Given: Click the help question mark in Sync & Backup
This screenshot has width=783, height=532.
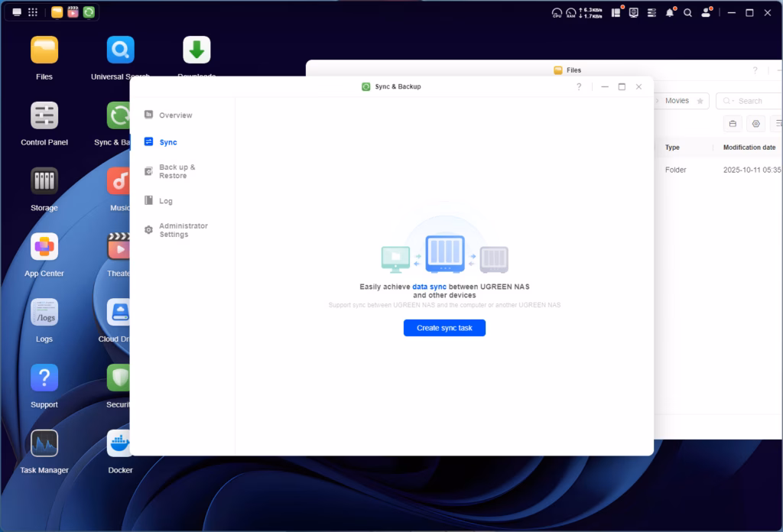Looking at the screenshot, I should pyautogui.click(x=579, y=87).
